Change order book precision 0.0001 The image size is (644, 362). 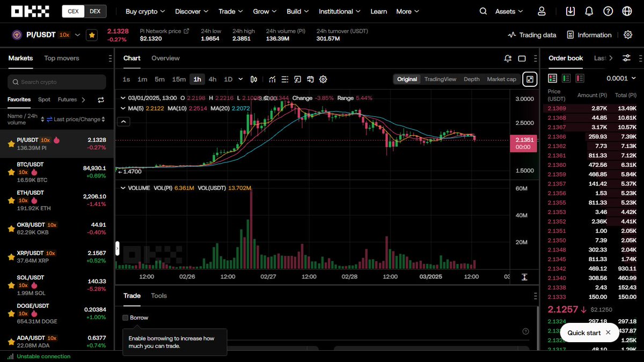[x=621, y=78]
